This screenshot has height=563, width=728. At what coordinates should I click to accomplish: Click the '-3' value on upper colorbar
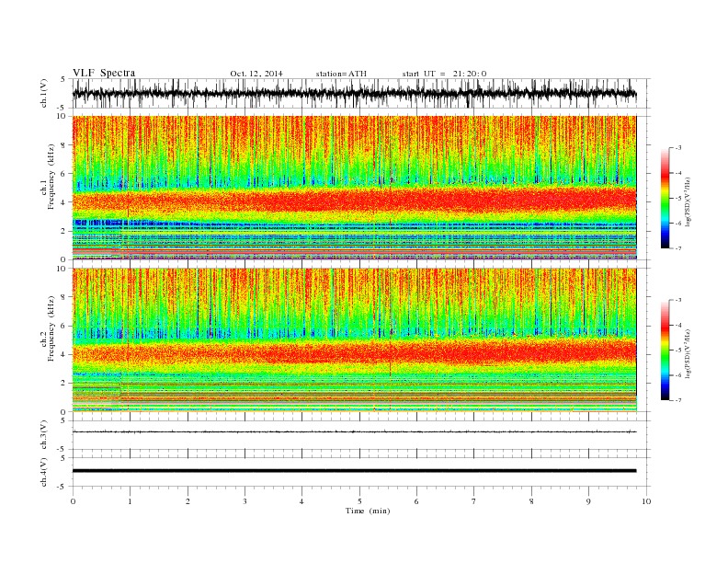point(678,148)
